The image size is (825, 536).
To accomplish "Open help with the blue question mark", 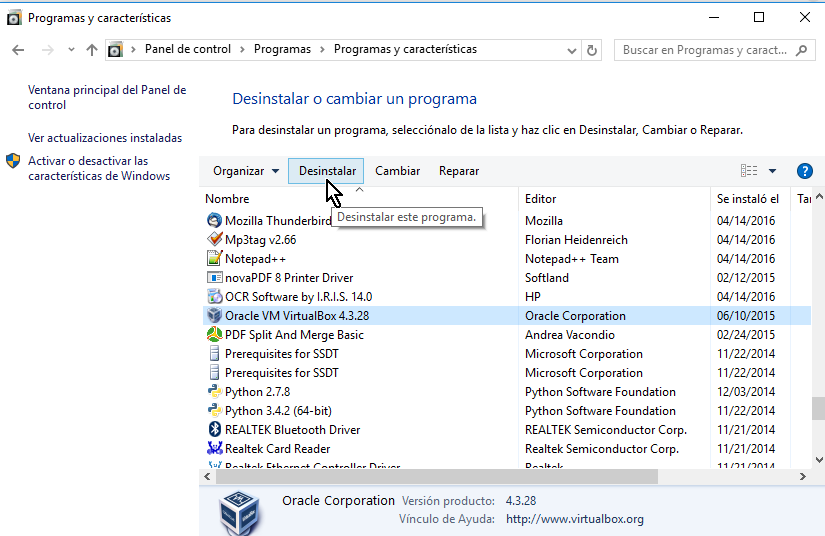I will (804, 171).
